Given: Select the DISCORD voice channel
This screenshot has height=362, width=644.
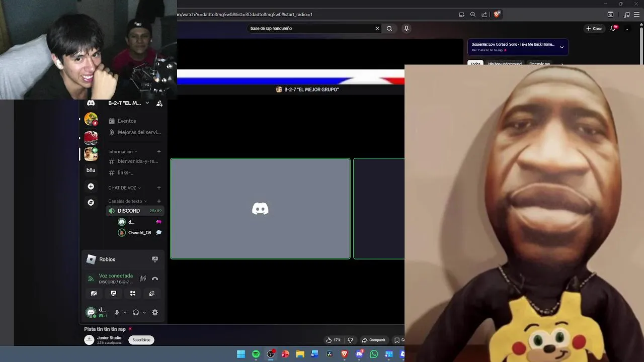Looking at the screenshot, I should coord(135,211).
